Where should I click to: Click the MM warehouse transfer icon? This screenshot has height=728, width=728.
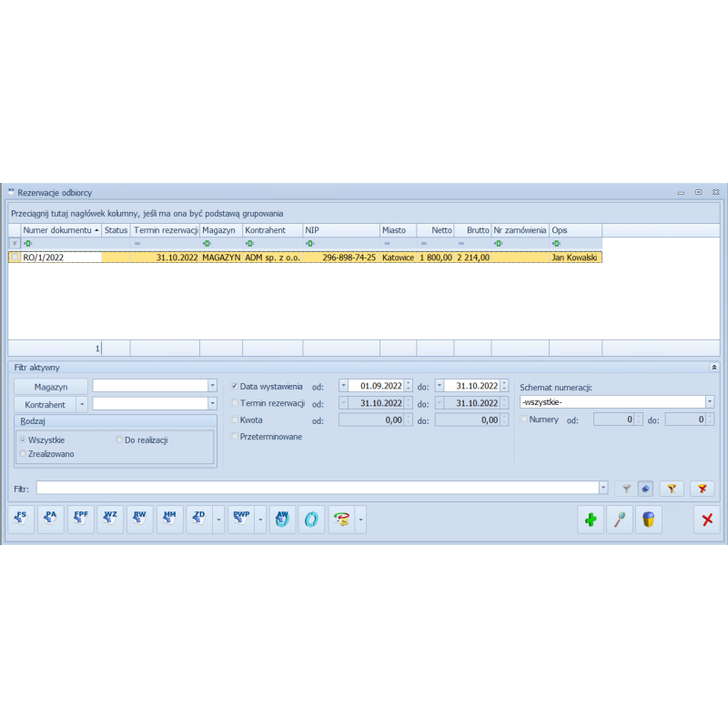[170, 519]
